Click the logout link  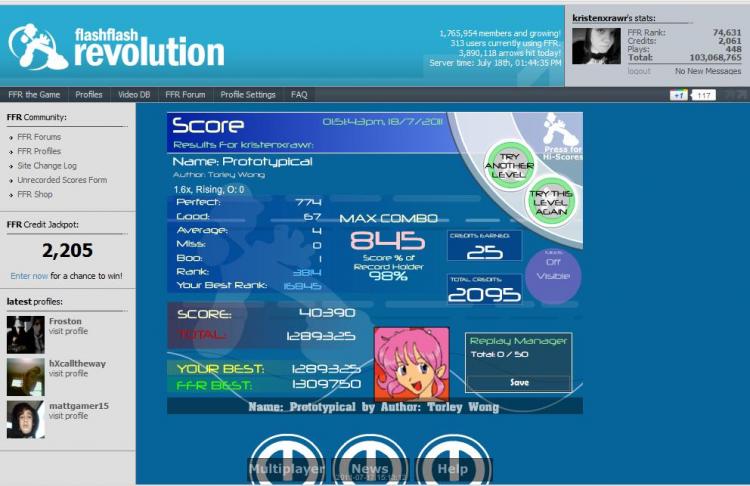coord(639,71)
